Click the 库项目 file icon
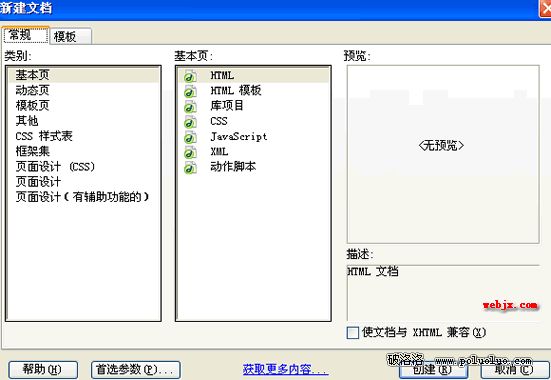This screenshot has height=380, width=551. coord(190,106)
